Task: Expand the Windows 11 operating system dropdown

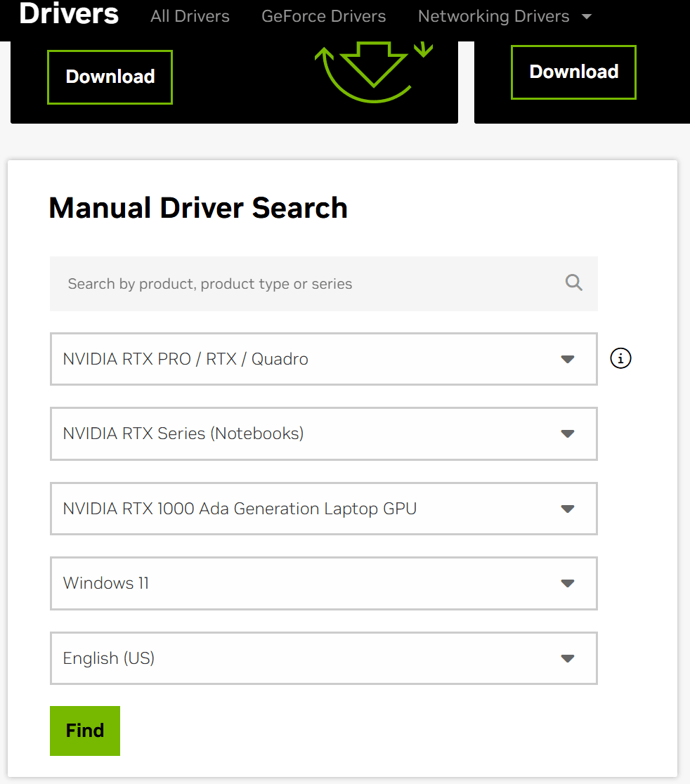Action: click(x=323, y=584)
